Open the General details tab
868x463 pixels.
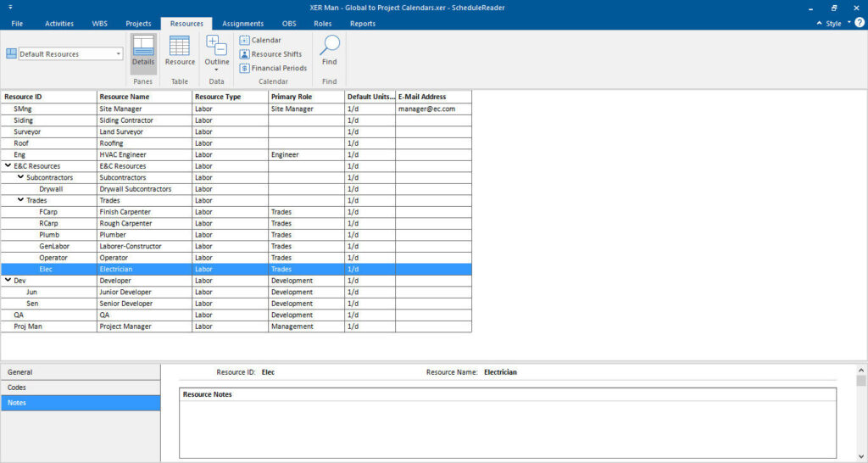coord(81,372)
